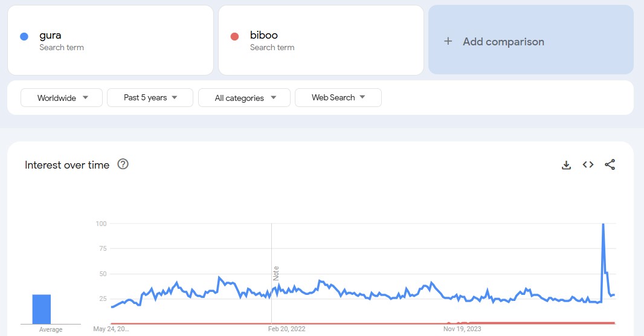
Task: Click the Nov 19, 2023 axis label
Action: coord(462,329)
